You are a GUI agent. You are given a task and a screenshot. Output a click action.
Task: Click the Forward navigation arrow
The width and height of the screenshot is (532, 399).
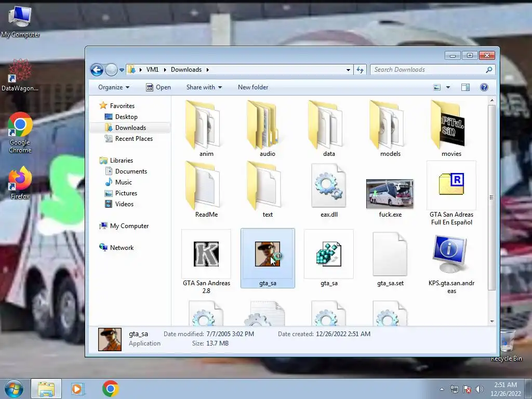(111, 70)
